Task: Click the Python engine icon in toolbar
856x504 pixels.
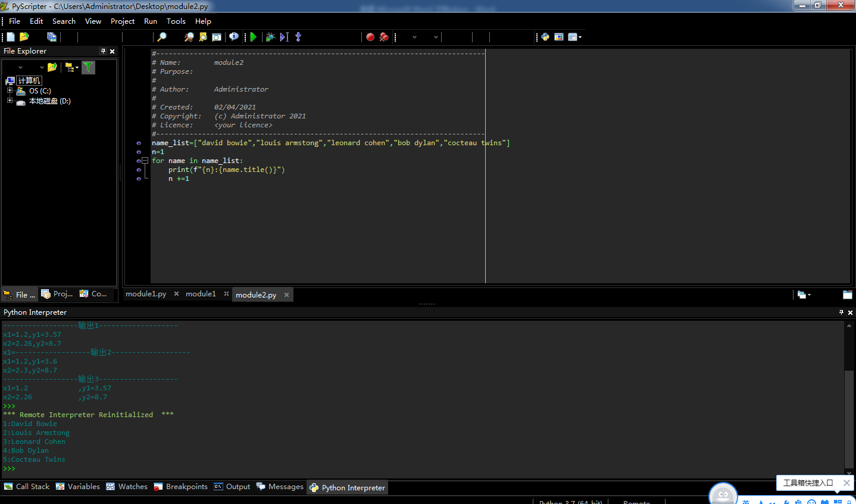Action: (x=545, y=37)
